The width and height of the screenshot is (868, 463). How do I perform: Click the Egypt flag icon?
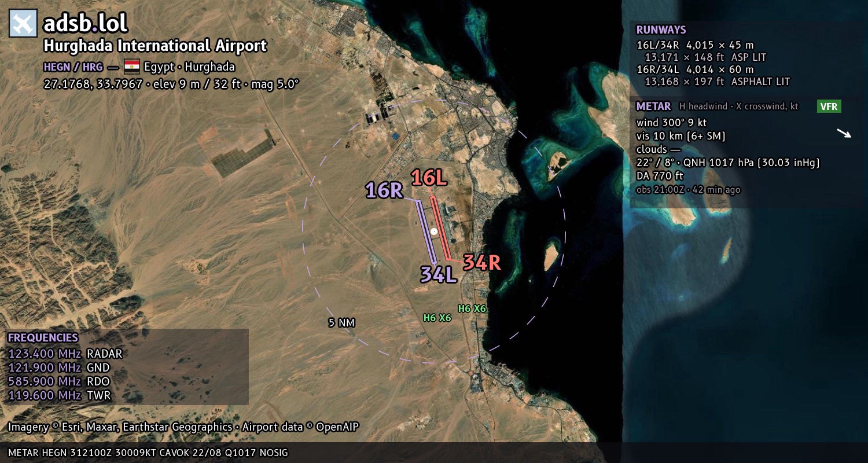pos(132,66)
